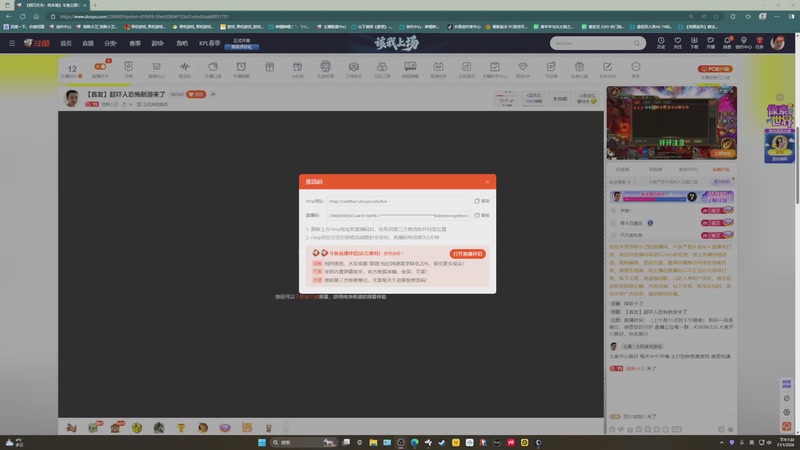Open the robot head icon tool
The image size is (800, 450).
pyautogui.click(x=326, y=67)
